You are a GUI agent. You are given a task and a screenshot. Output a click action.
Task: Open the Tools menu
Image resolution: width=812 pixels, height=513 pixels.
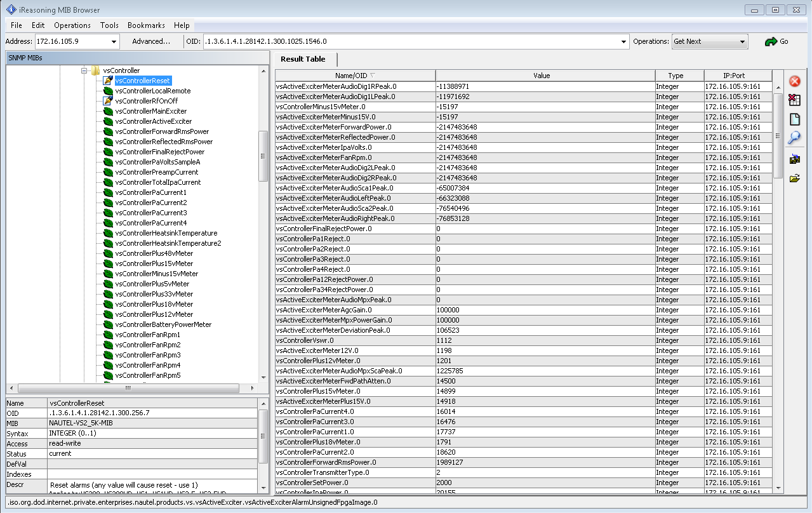pyautogui.click(x=109, y=25)
